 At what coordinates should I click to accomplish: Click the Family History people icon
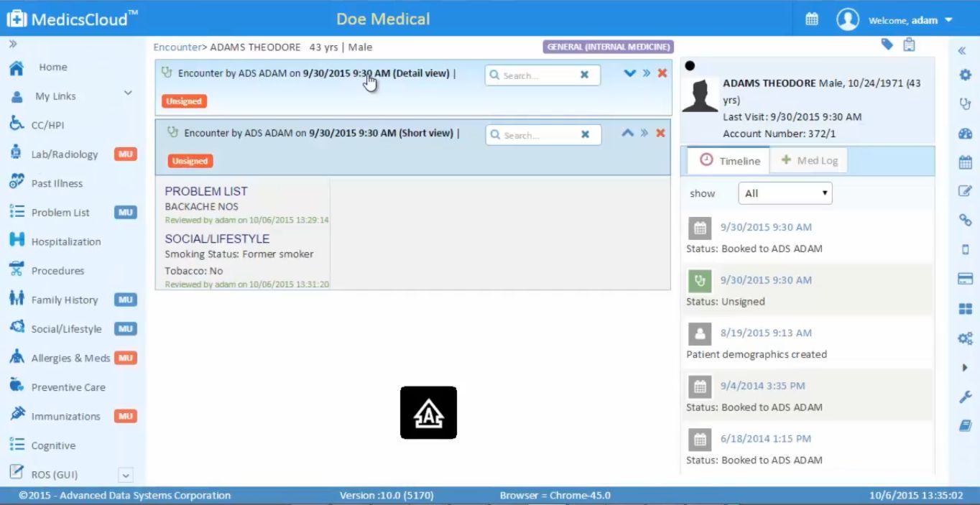pos(17,298)
